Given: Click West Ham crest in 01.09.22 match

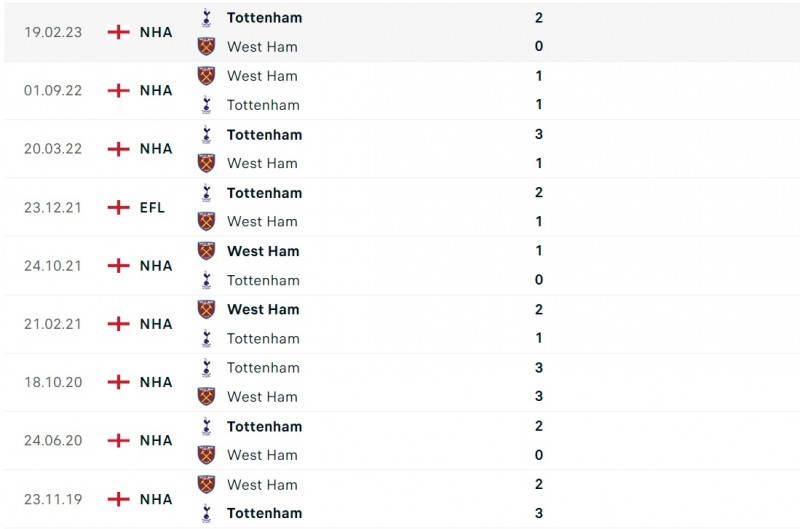Looking at the screenshot, I should (206, 76).
